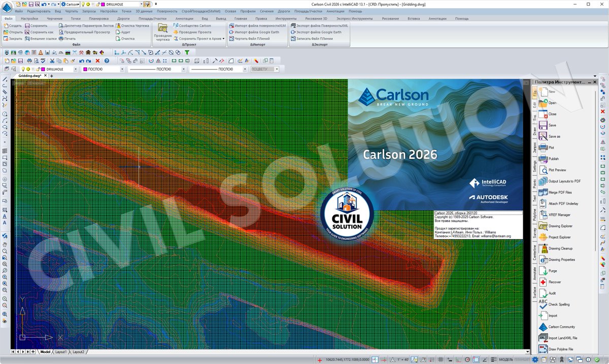Toggle the grid display status bar button
Screen dimensions: 609x364
coord(441,359)
